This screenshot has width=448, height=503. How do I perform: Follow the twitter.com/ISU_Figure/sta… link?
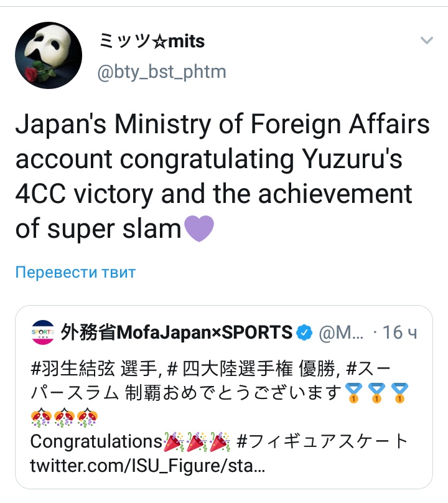click(x=147, y=466)
